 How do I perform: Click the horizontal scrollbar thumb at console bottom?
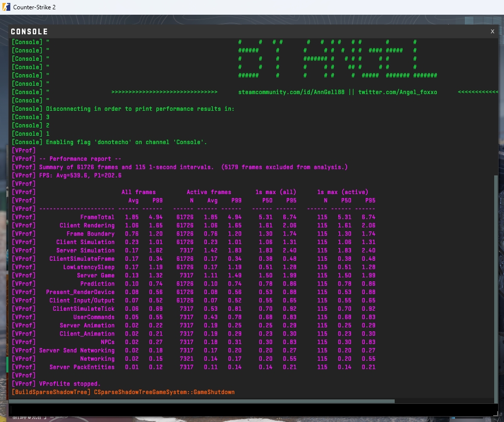tap(202, 401)
